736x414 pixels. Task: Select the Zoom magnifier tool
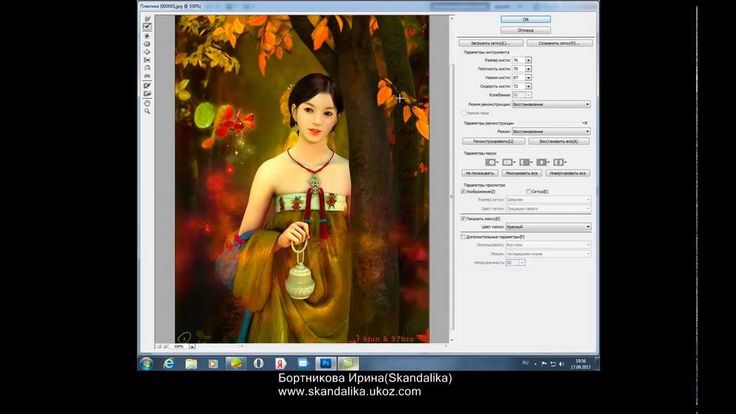click(x=147, y=111)
